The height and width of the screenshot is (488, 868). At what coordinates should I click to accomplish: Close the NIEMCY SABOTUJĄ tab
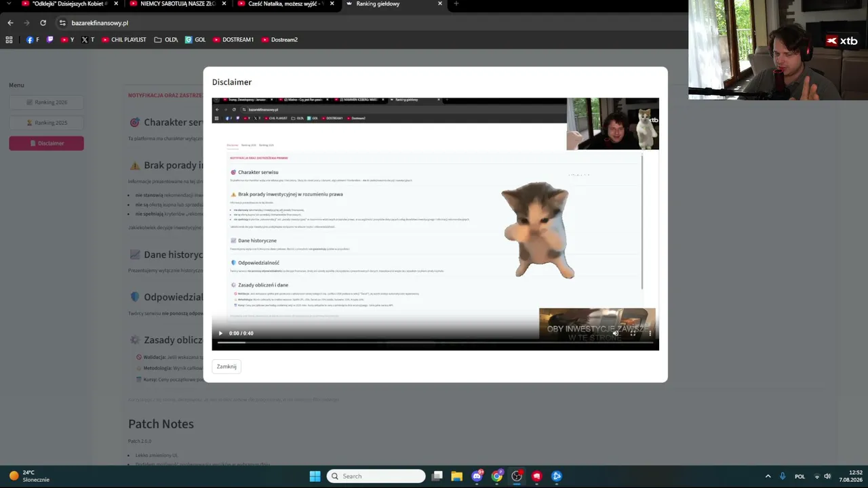[224, 3]
